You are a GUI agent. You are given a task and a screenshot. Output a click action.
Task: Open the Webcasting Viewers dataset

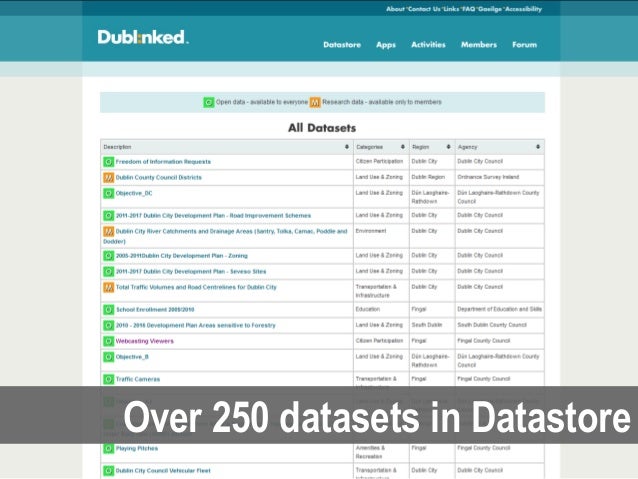(x=144, y=341)
